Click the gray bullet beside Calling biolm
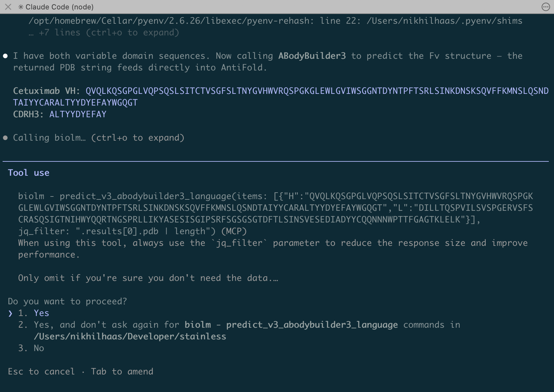The height and width of the screenshot is (392, 554). 5,138
